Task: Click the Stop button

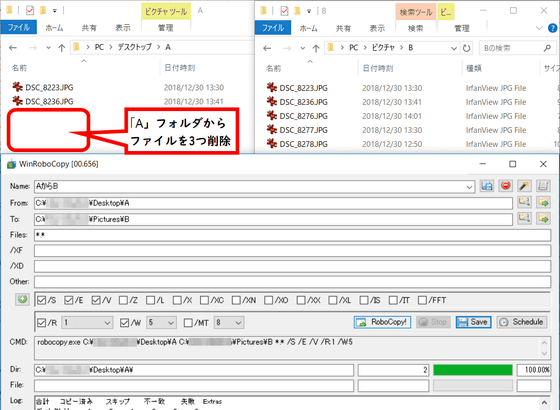Action: click(x=433, y=322)
